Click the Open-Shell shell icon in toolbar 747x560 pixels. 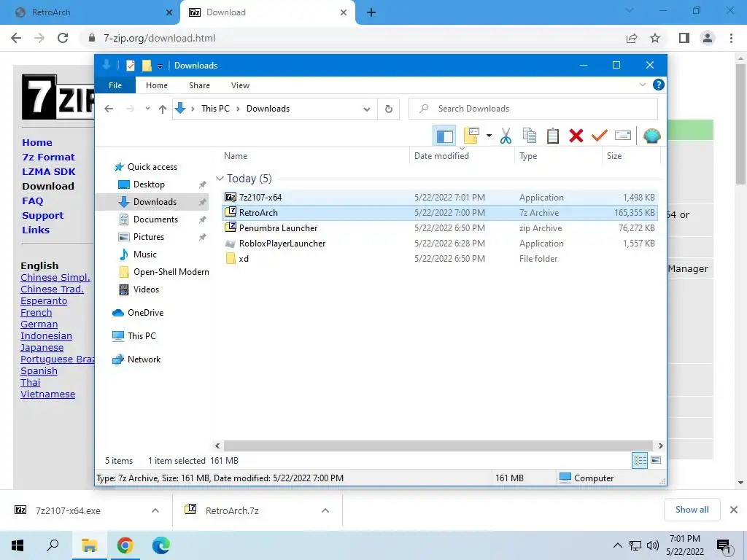pos(651,136)
